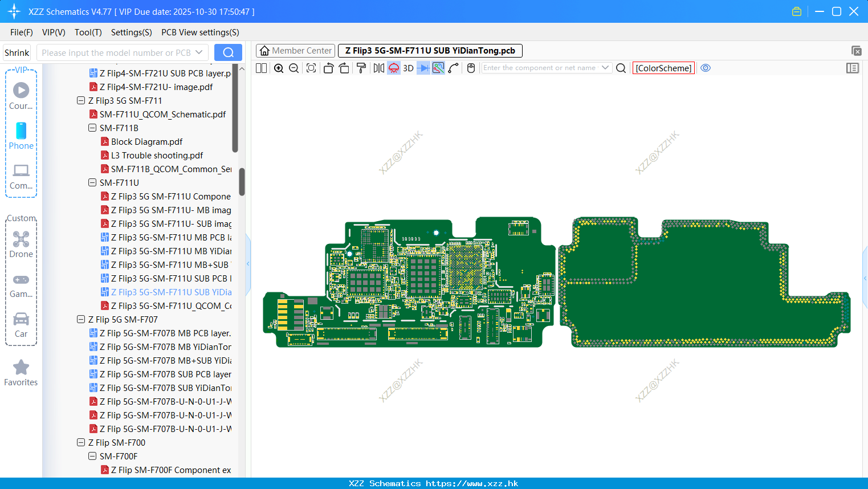Select the Z Flip3 SUB YiDianTong.pcb tab
Viewport: 868px width, 489px height.
pyautogui.click(x=430, y=51)
